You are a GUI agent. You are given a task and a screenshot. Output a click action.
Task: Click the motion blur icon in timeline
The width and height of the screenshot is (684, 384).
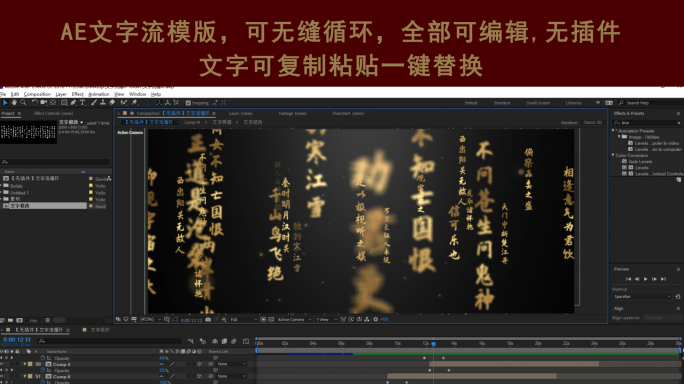point(234,341)
